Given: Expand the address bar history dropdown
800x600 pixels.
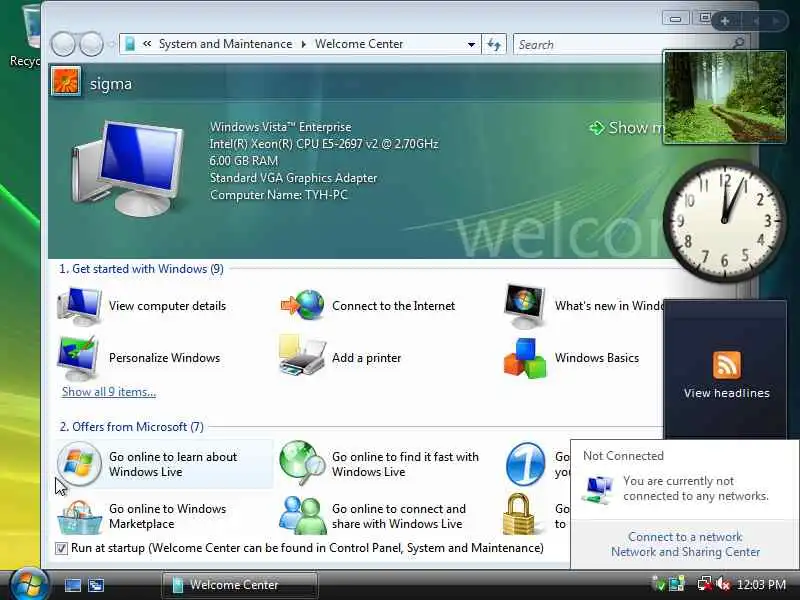Looking at the screenshot, I should (471, 44).
